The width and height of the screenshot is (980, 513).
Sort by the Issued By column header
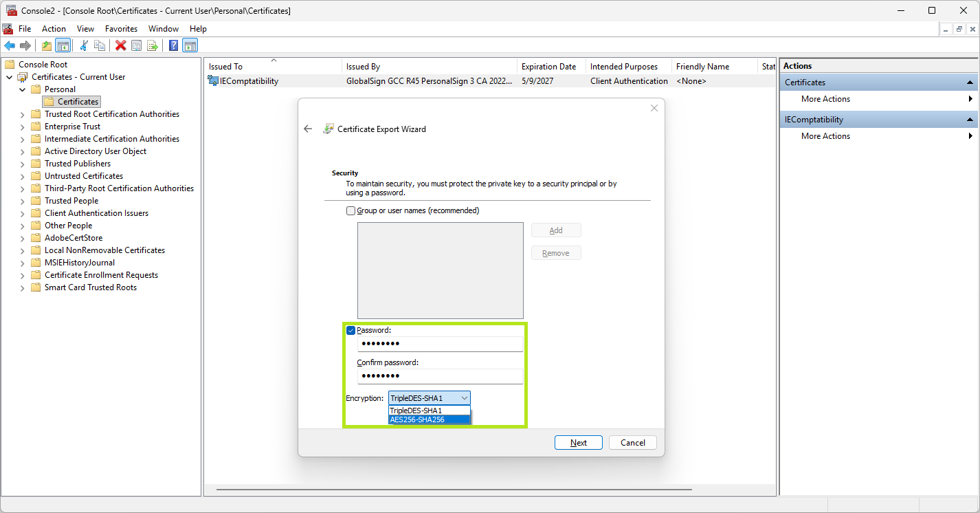tap(430, 67)
